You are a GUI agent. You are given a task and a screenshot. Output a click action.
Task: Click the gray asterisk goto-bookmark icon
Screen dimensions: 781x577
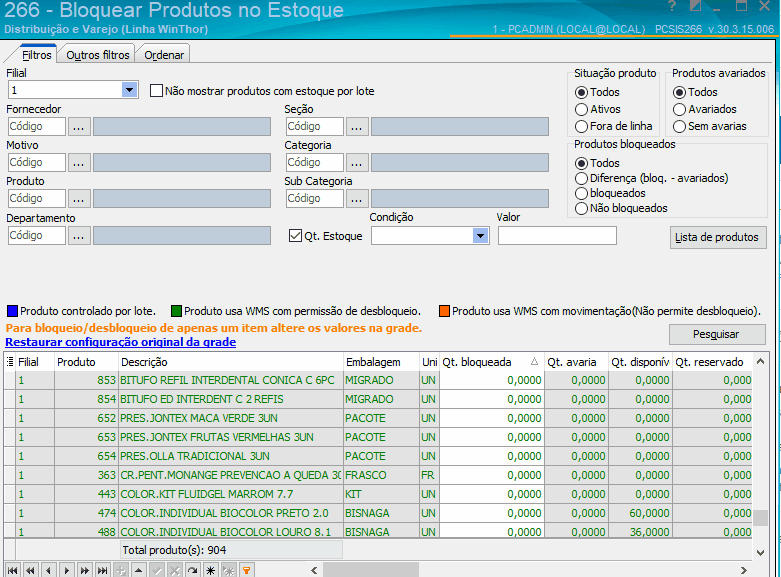(229, 571)
